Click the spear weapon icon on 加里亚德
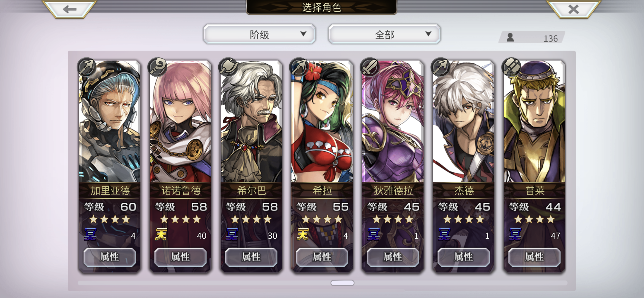The width and height of the screenshot is (644, 298). 86,67
